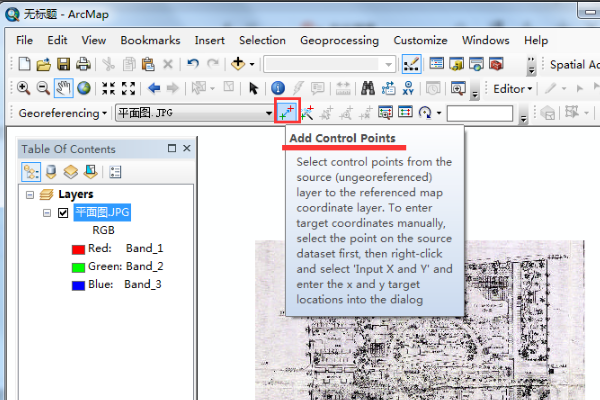Open the File menu

click(24, 40)
